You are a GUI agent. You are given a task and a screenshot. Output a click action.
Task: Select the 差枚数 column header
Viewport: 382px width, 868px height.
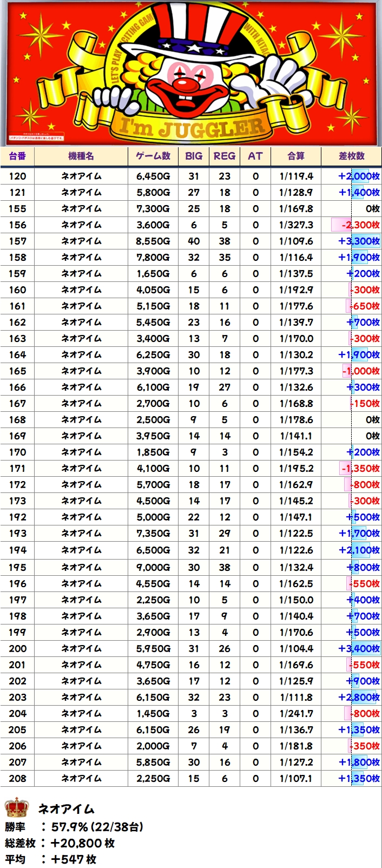351,156
